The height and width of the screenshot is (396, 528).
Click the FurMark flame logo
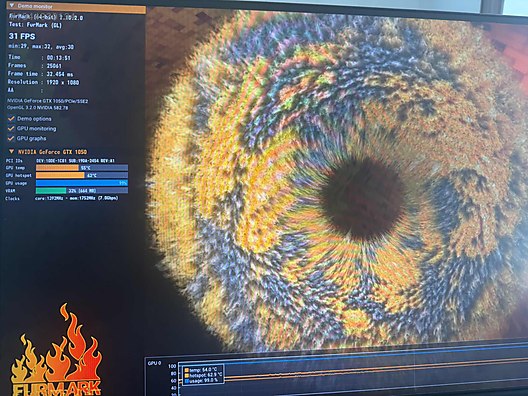tap(56, 350)
